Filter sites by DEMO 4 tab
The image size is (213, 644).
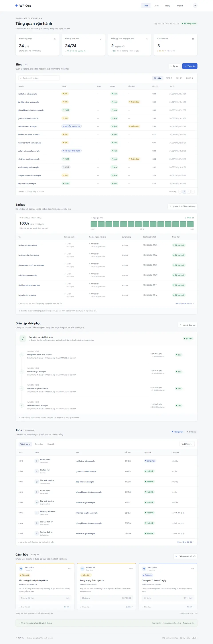click(189, 78)
